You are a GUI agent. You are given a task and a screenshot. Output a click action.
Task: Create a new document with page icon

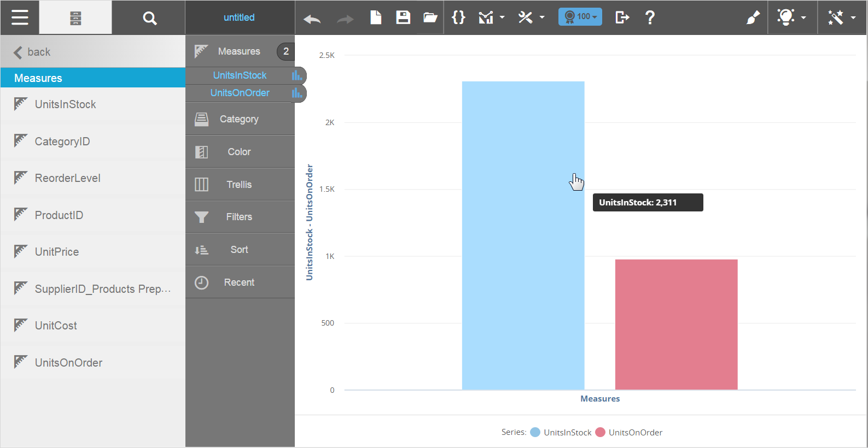pyautogui.click(x=376, y=17)
